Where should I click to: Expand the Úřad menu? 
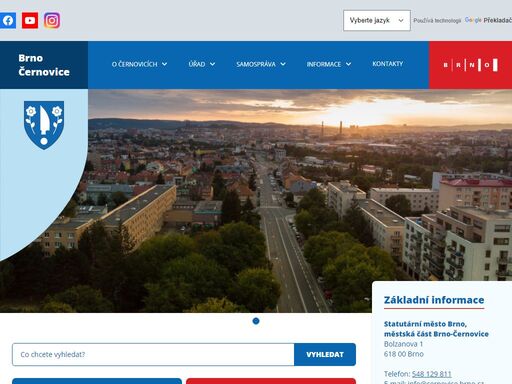click(202, 64)
